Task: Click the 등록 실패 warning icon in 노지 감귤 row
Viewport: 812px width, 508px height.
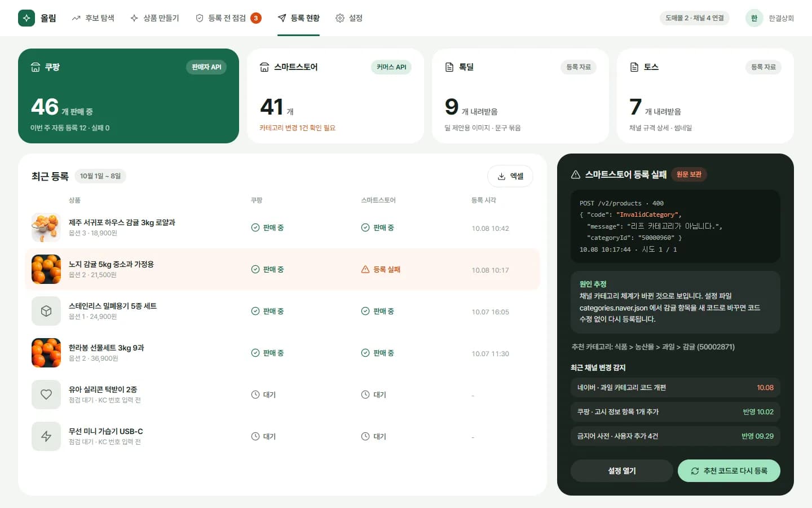Action: 365,269
